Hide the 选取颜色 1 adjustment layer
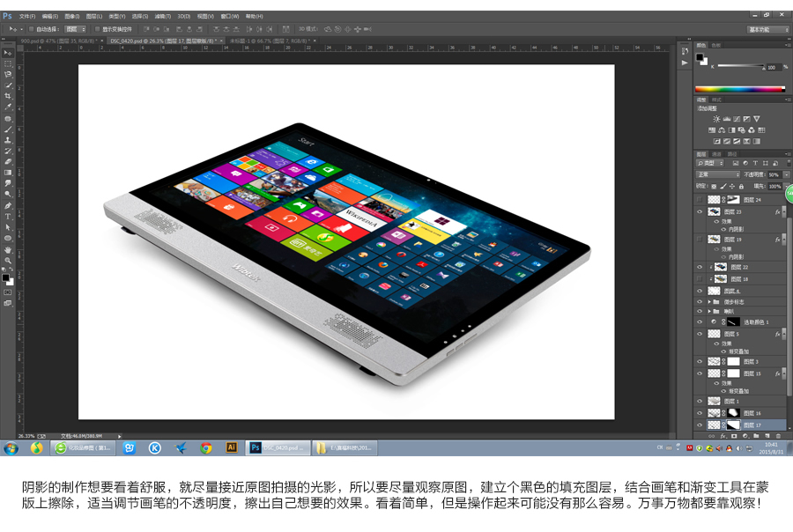The width and height of the screenshot is (793, 532). 700,321
